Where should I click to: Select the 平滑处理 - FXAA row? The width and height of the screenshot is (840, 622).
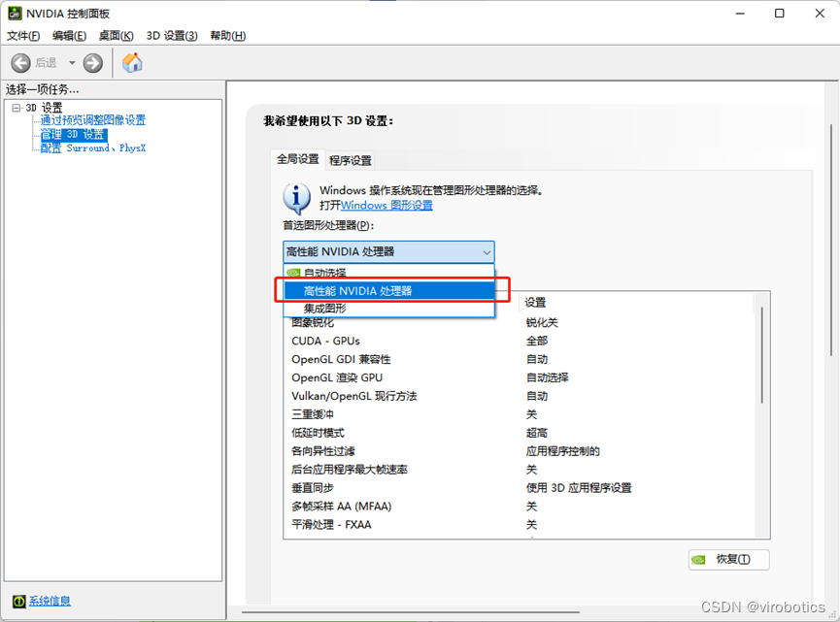(519, 525)
